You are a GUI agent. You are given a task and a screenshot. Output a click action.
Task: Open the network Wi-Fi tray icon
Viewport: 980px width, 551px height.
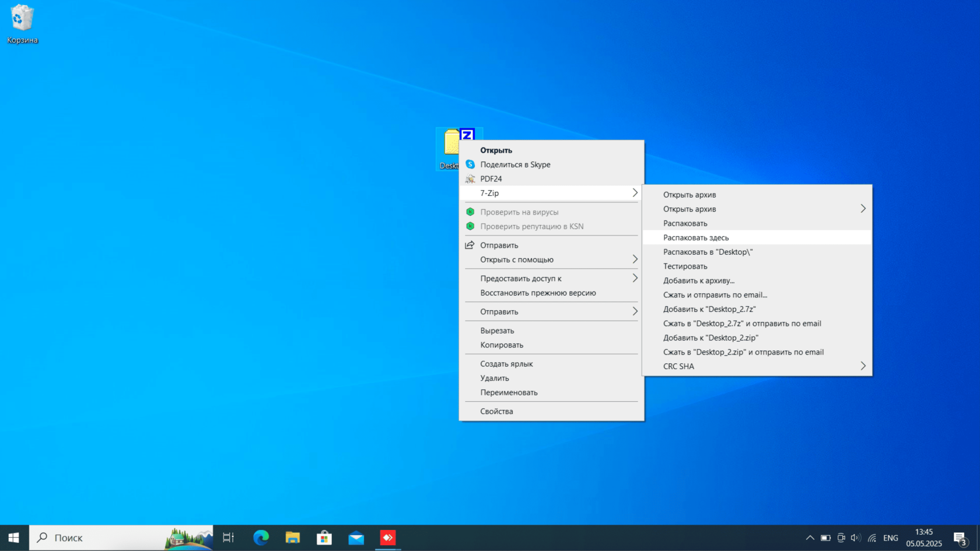point(871,538)
